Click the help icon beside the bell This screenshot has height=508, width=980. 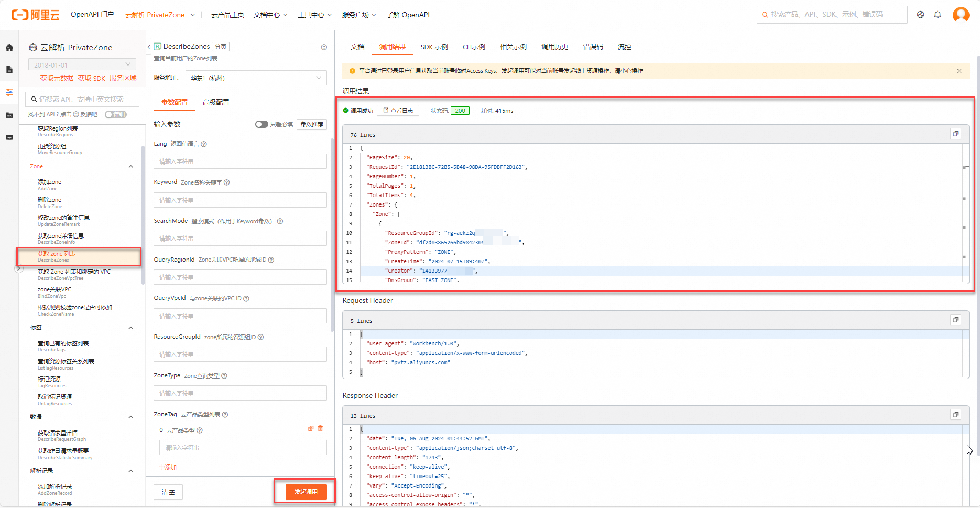pos(920,15)
